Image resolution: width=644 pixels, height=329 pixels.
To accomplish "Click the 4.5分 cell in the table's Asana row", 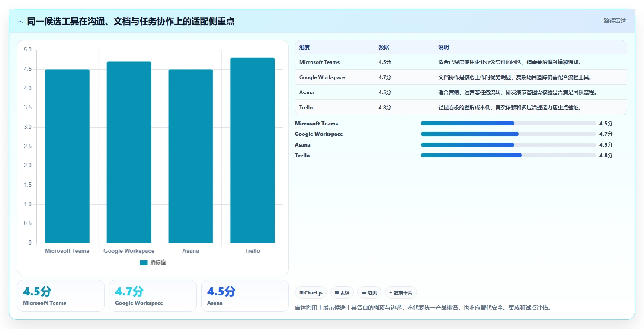I will click(x=384, y=93).
